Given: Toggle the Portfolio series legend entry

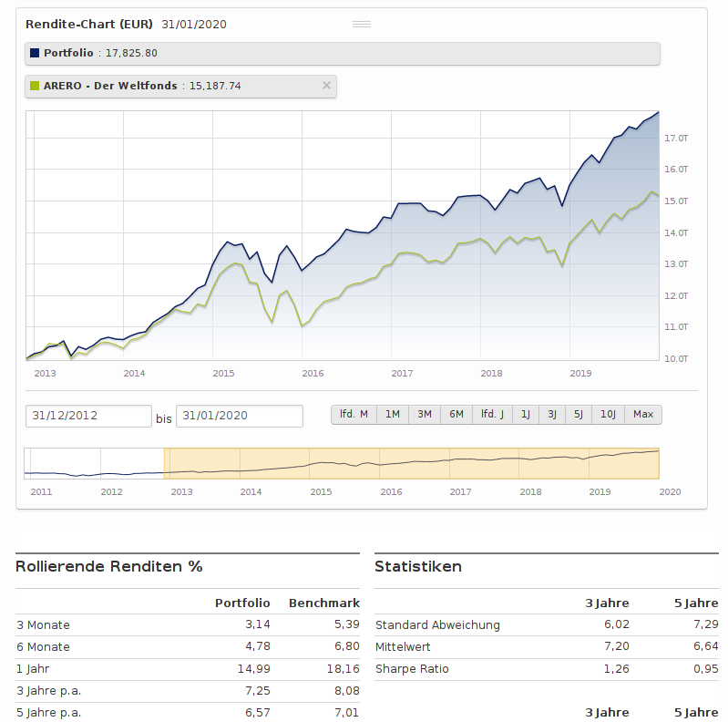Looking at the screenshot, I should coord(343,54).
